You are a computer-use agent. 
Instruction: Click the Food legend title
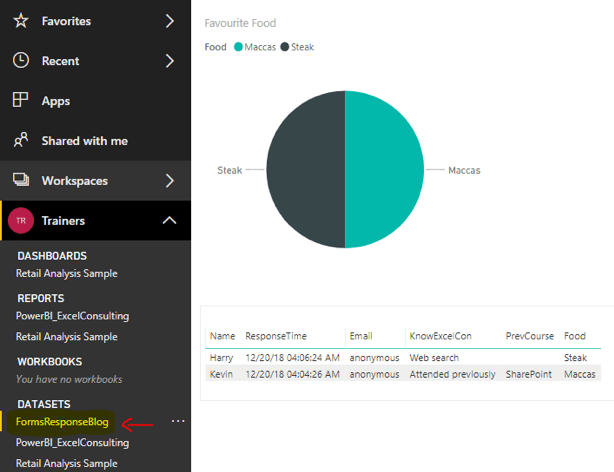pos(215,47)
